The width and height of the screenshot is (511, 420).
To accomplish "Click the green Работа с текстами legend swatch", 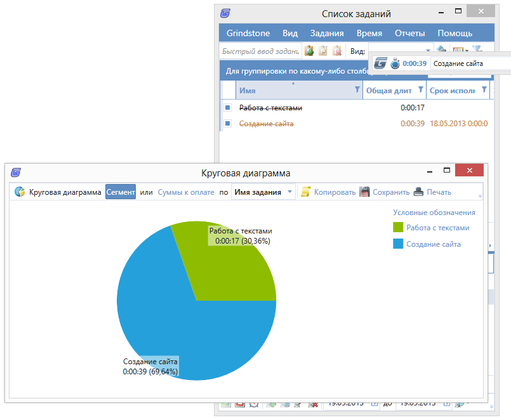I will (x=398, y=227).
